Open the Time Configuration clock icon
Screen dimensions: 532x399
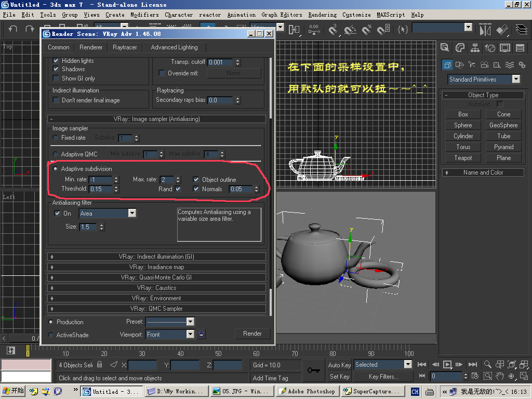(x=475, y=376)
